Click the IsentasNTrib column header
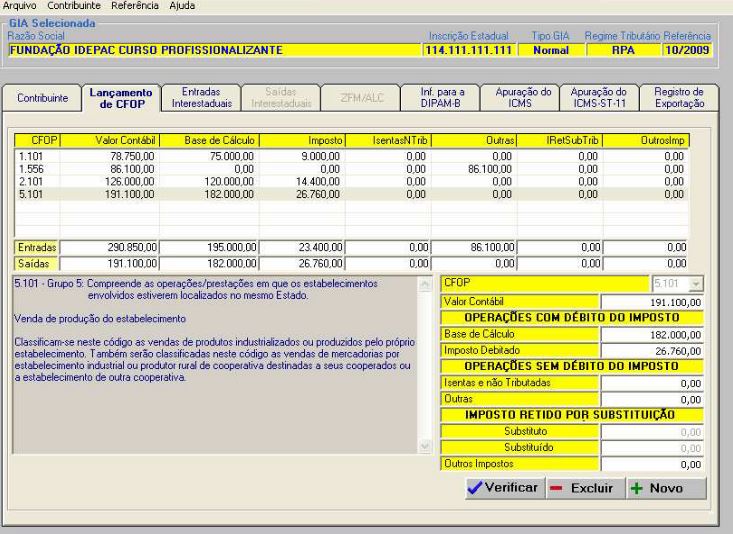The image size is (733, 534). [x=388, y=140]
